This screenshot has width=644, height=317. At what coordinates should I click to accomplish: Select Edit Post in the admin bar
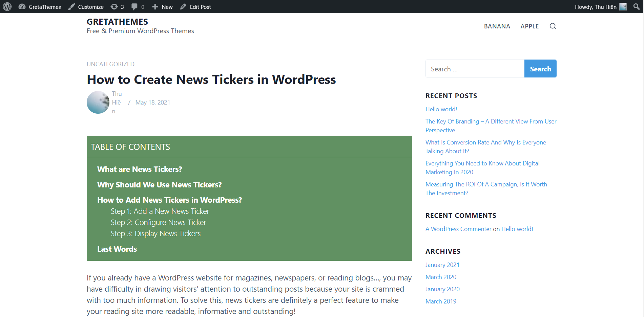201,7
